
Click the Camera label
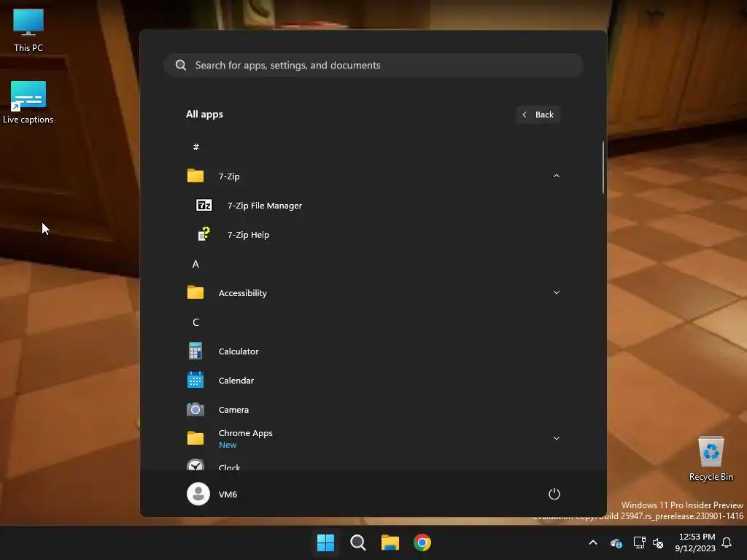tap(233, 410)
